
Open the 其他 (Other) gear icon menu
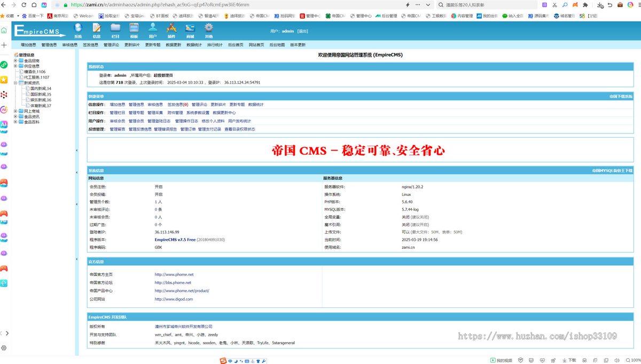[209, 31]
